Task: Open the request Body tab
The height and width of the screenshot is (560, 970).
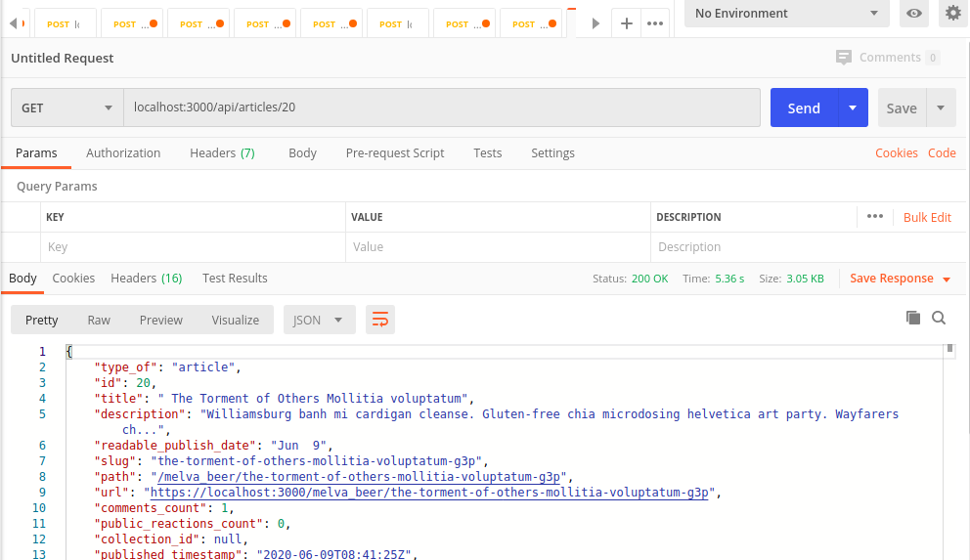Action: (x=302, y=152)
